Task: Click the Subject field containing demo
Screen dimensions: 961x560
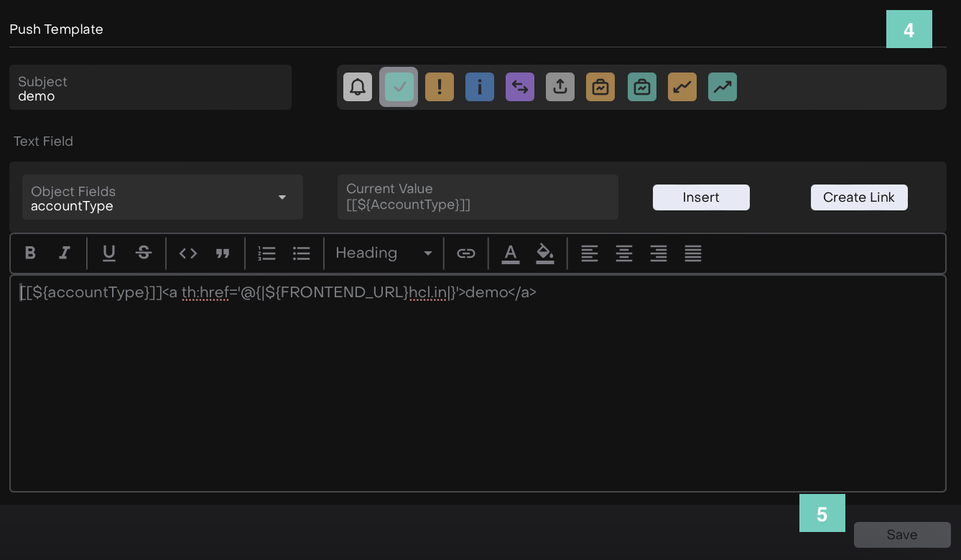Action: pos(150,88)
